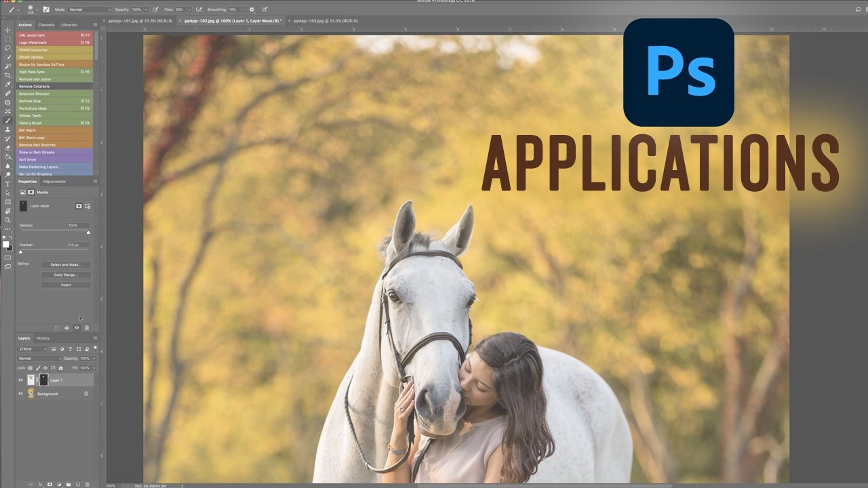This screenshot has width=868, height=488.
Task: Click the create new layer icon
Action: point(78,484)
